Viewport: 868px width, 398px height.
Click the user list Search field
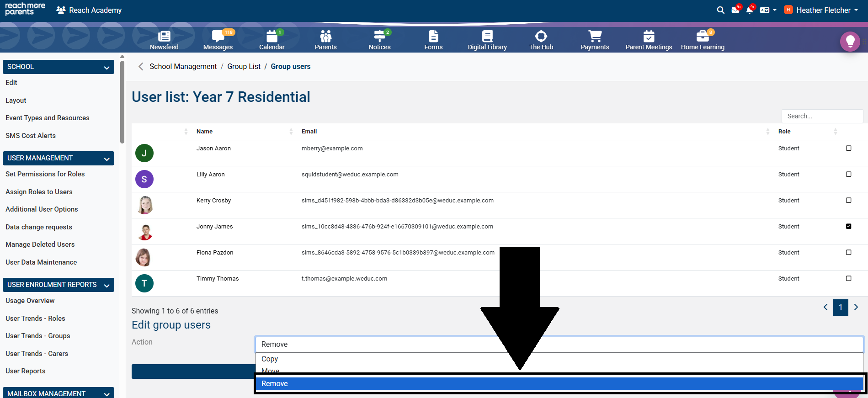(822, 116)
